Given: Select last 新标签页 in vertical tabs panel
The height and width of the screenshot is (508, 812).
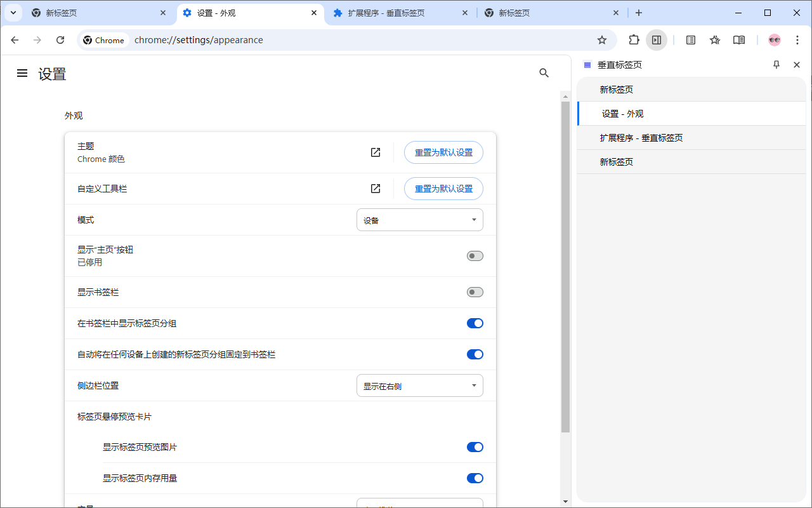Looking at the screenshot, I should click(691, 162).
